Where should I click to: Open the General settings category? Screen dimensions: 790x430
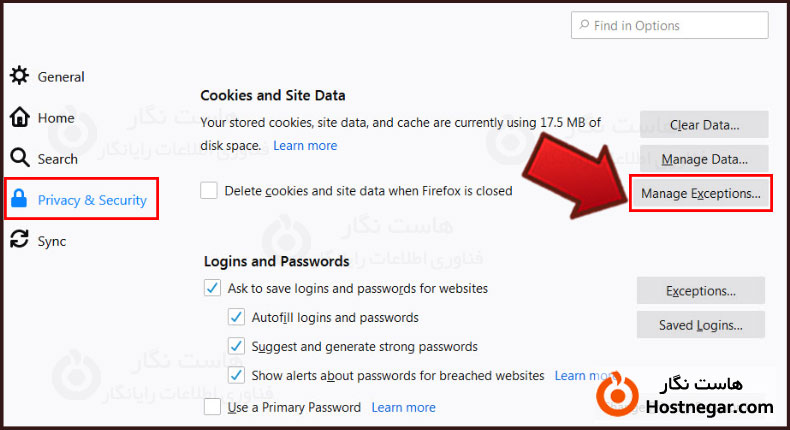pos(60,77)
